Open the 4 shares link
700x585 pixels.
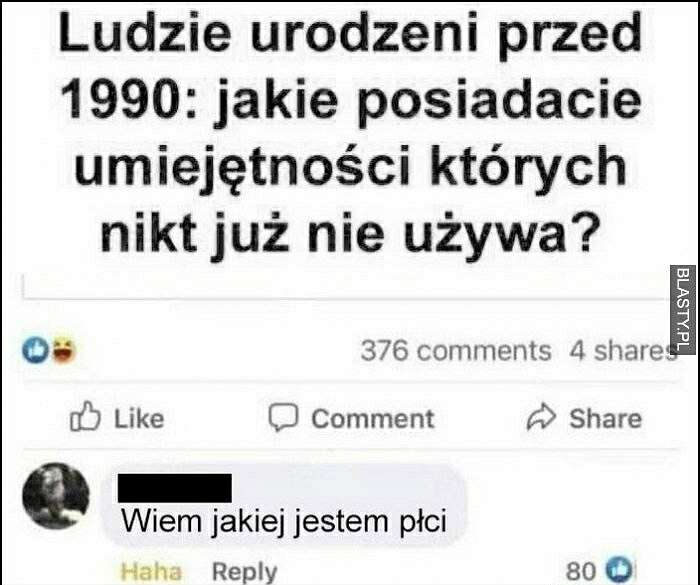621,351
